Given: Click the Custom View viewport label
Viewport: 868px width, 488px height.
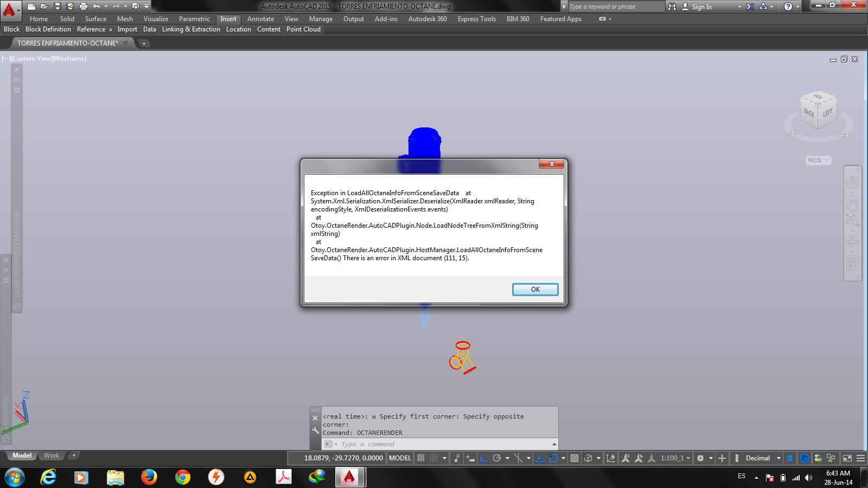Looking at the screenshot, I should pyautogui.click(x=31, y=59).
